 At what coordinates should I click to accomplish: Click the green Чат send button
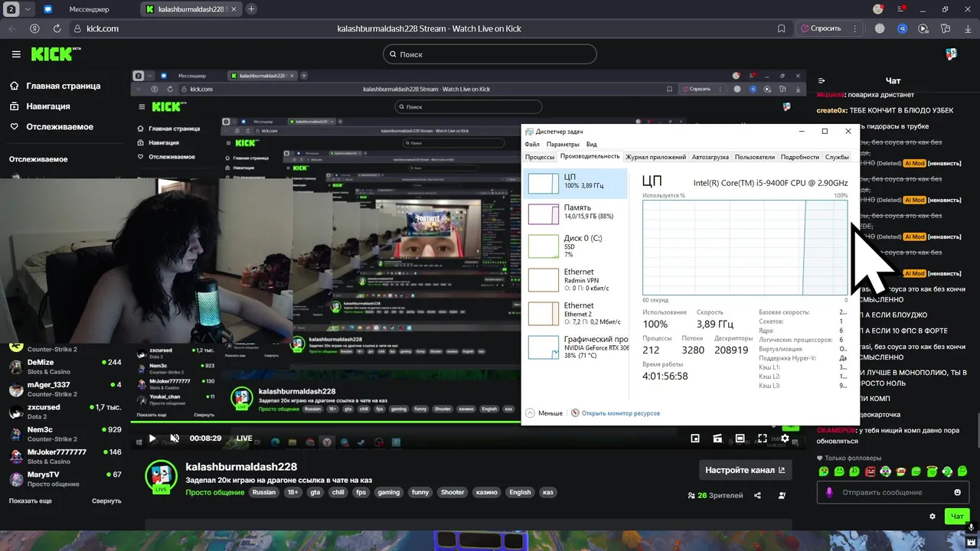pyautogui.click(x=957, y=517)
